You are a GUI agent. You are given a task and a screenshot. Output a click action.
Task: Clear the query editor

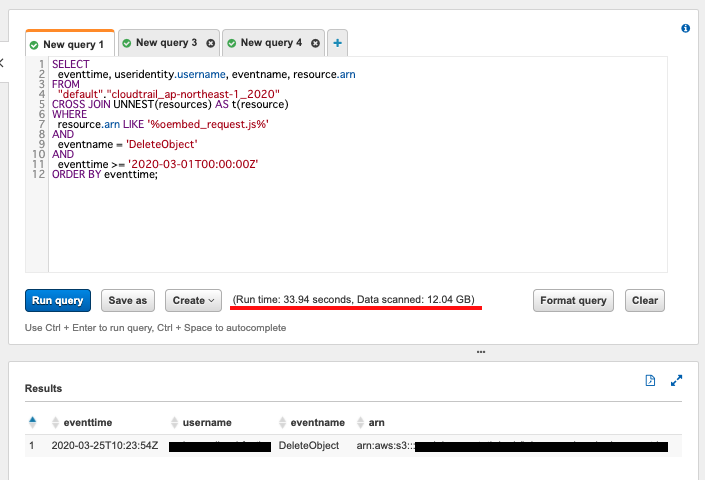(645, 300)
